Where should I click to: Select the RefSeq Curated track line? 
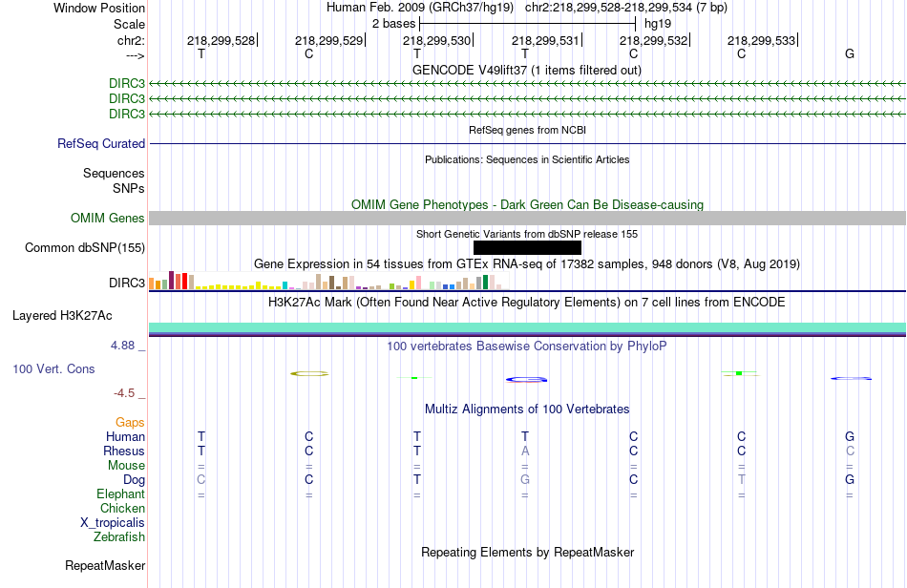click(527, 143)
